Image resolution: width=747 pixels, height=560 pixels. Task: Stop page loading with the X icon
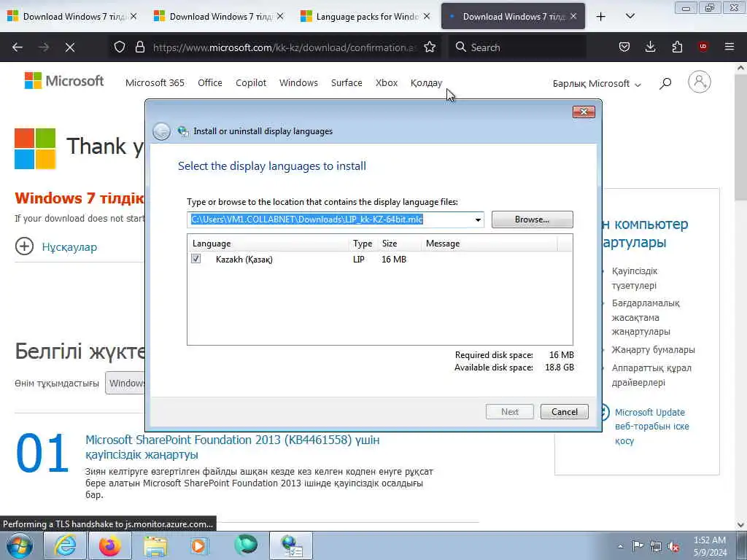click(70, 47)
